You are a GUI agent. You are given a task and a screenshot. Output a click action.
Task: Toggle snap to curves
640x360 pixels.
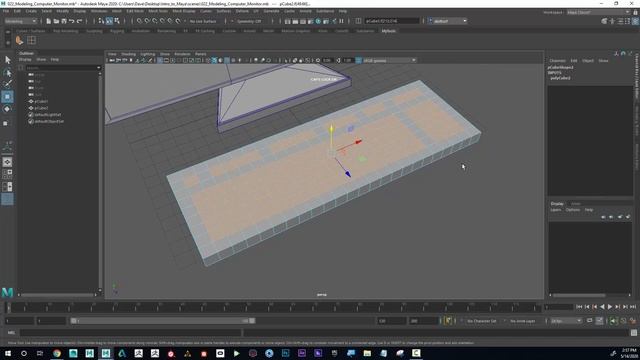click(x=147, y=21)
